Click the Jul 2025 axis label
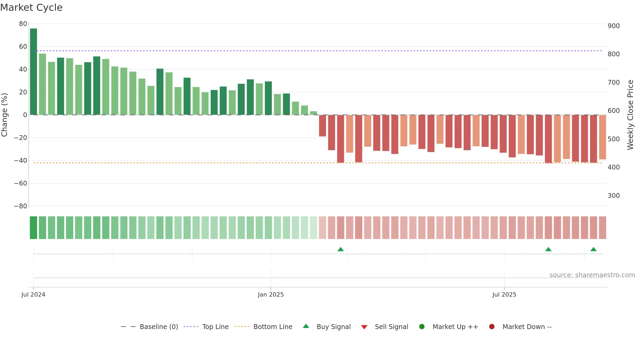644x362 pixels. tap(504, 294)
